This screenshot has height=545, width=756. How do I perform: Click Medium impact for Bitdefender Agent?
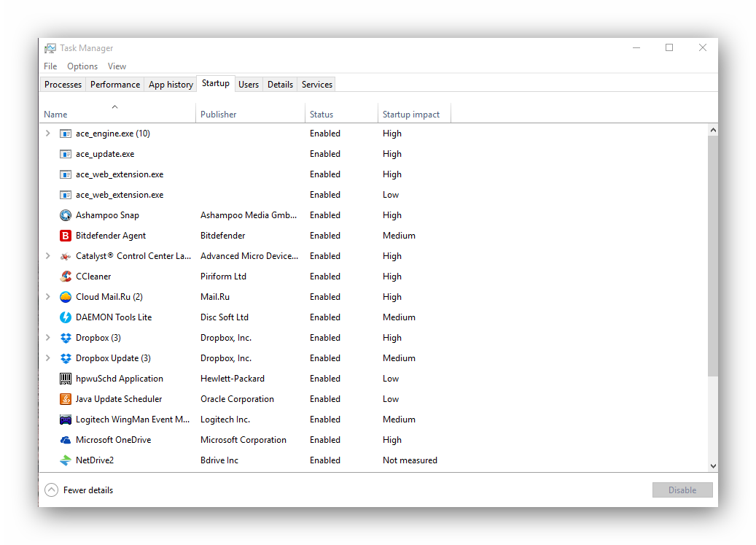coord(399,236)
